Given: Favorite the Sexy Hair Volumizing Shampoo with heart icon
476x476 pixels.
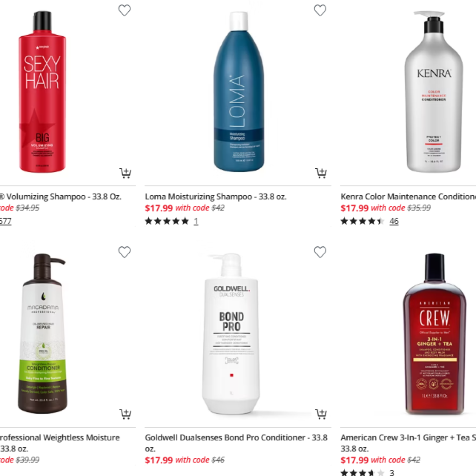Looking at the screenshot, I should [x=125, y=10].
